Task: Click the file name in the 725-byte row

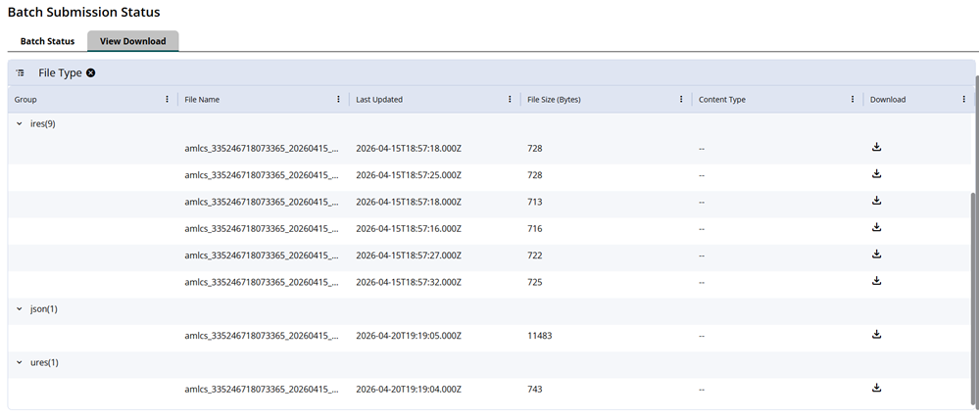Action: (x=262, y=283)
